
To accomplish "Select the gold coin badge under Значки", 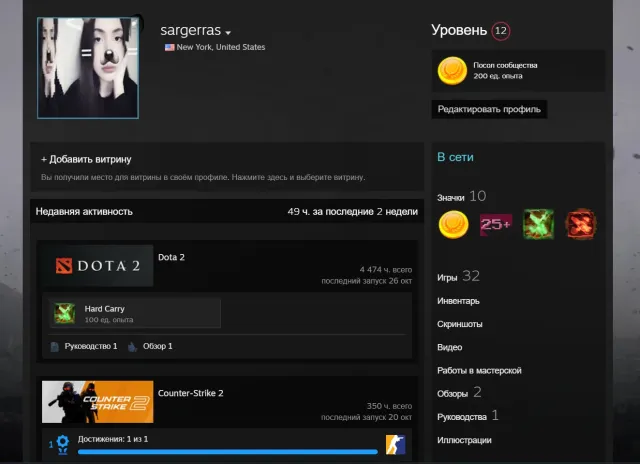I will (x=453, y=224).
